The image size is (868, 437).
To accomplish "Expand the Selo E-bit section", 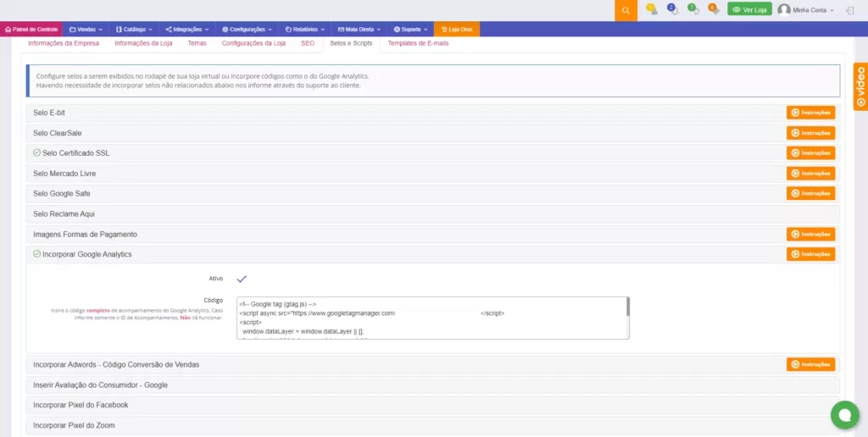I will [x=433, y=113].
